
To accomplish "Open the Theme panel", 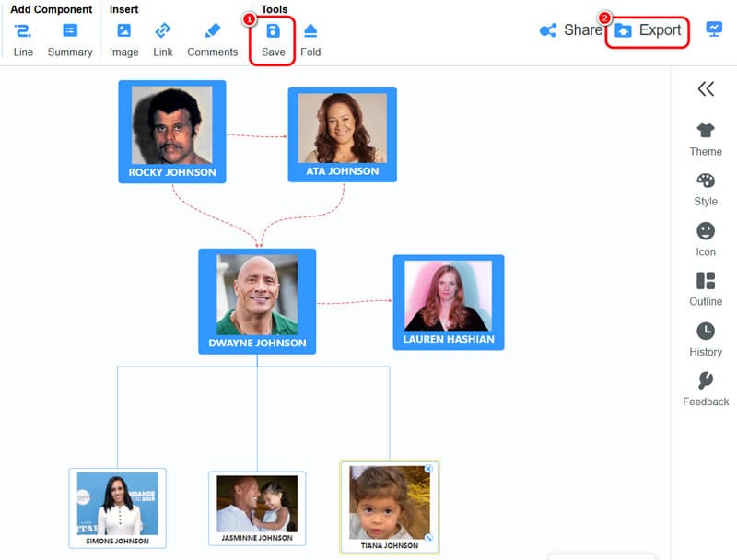I will click(706, 139).
